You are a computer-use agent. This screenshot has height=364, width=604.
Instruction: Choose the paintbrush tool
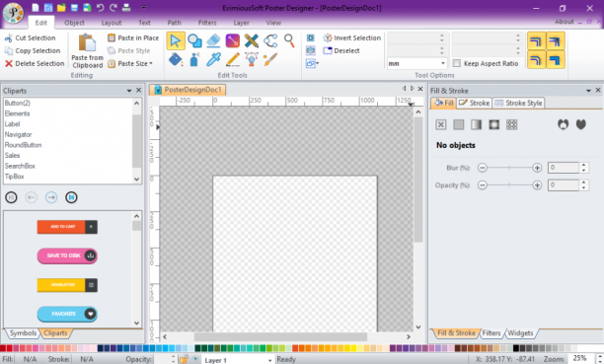[270, 60]
